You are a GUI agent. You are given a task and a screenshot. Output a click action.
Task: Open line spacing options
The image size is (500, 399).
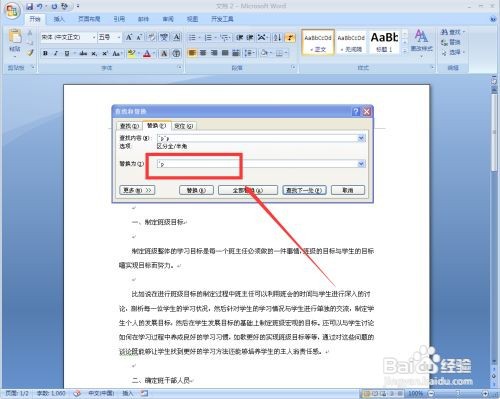[x=249, y=53]
